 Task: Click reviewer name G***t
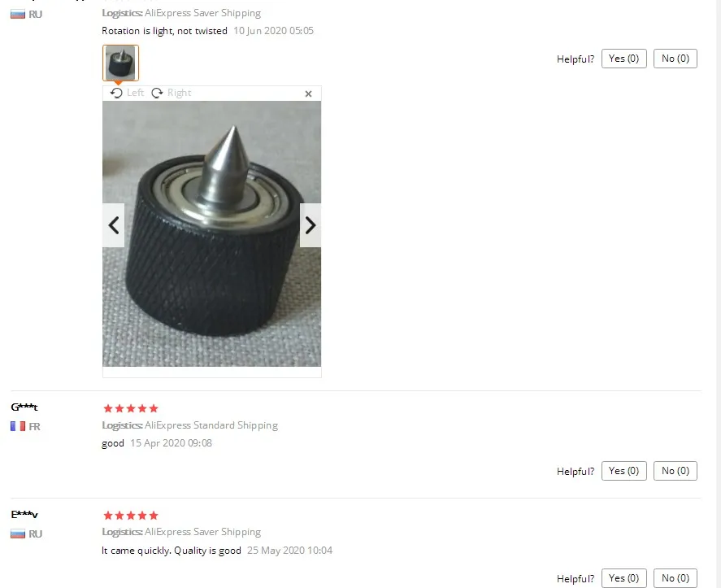click(x=24, y=407)
